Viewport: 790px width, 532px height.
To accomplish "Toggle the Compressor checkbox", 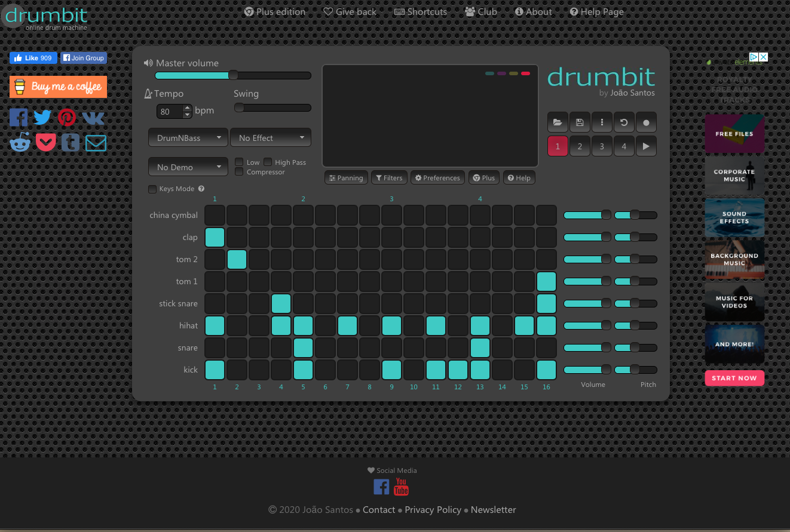I will (x=239, y=172).
